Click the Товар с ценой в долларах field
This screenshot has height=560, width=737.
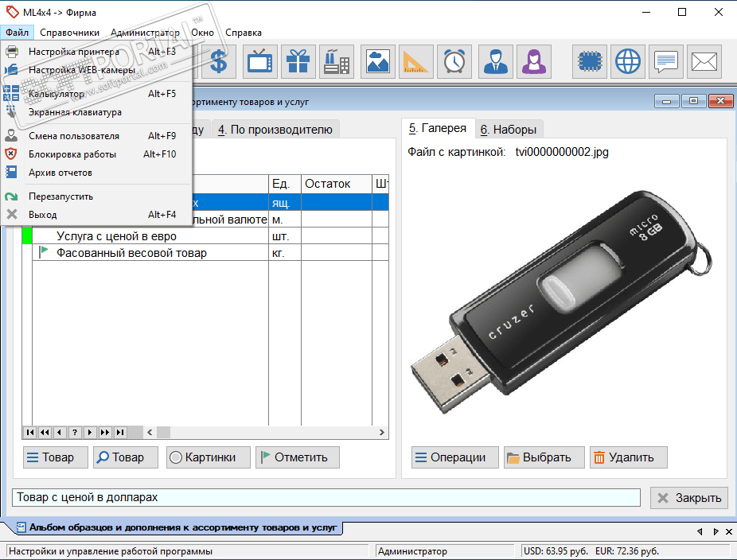pyautogui.click(x=326, y=497)
